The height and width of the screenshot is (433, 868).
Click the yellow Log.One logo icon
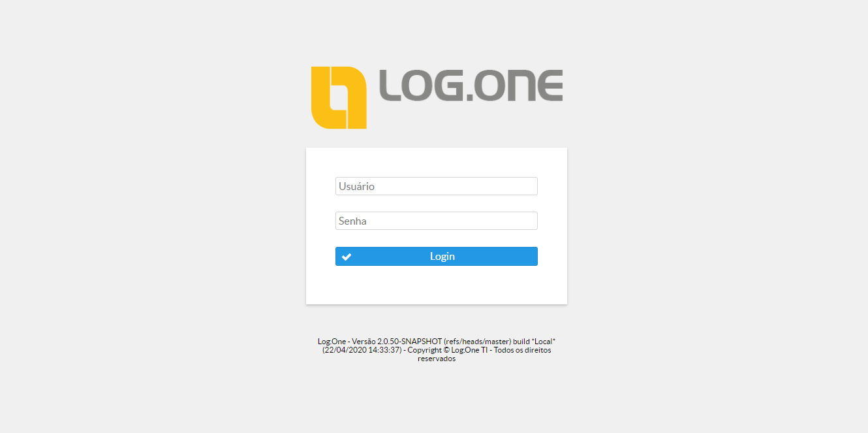click(x=339, y=97)
